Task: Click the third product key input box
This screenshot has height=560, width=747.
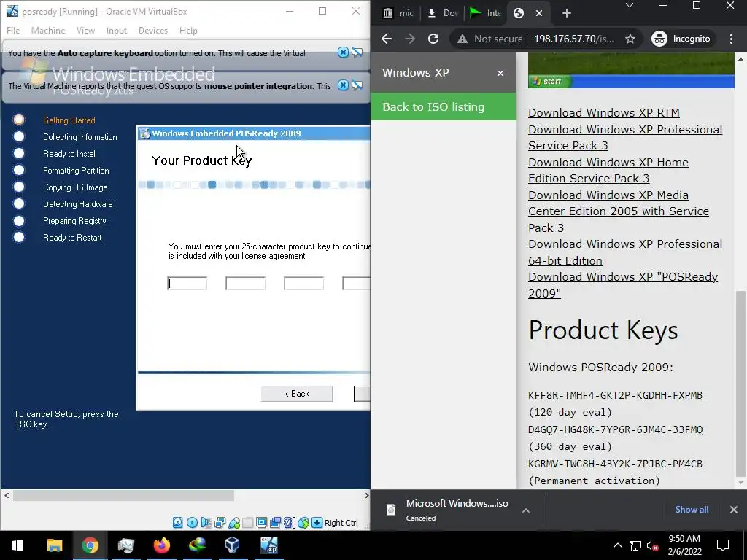Action: coord(304,284)
